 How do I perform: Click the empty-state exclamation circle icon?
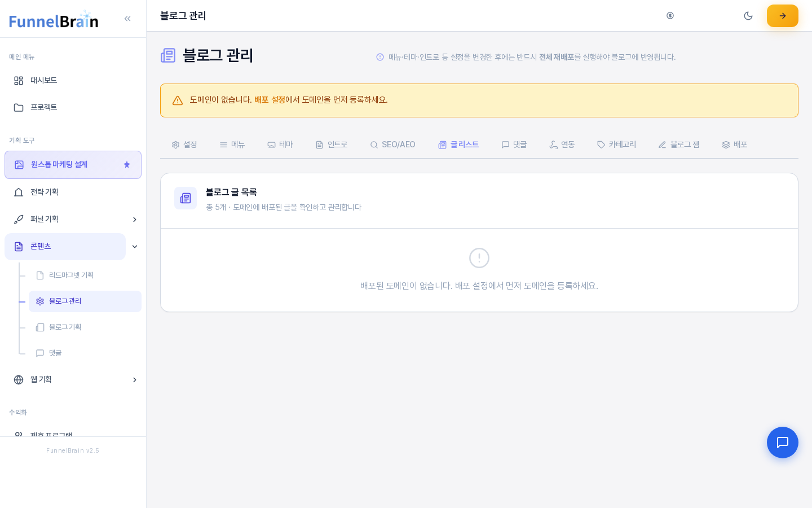479,258
